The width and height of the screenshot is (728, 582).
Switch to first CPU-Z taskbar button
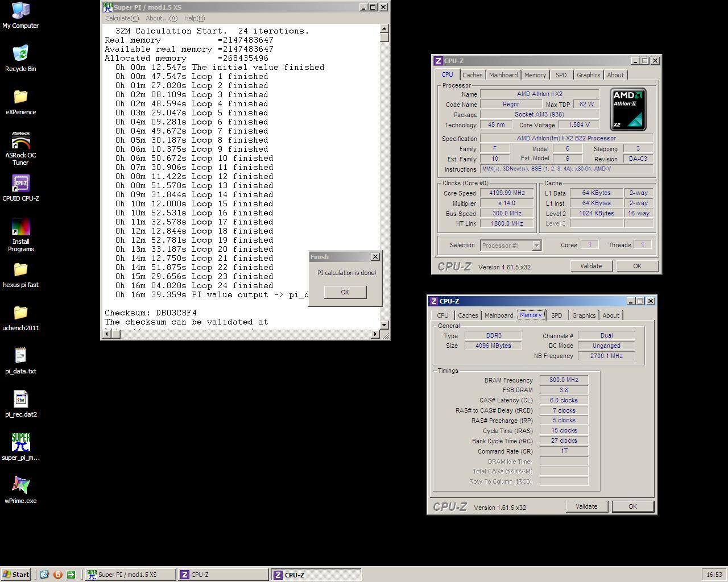tap(222, 575)
